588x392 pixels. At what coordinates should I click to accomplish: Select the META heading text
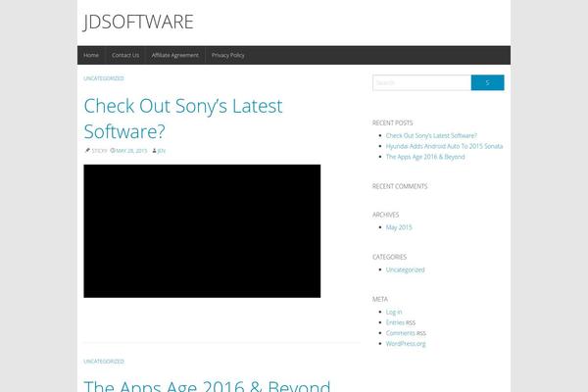[380, 299]
